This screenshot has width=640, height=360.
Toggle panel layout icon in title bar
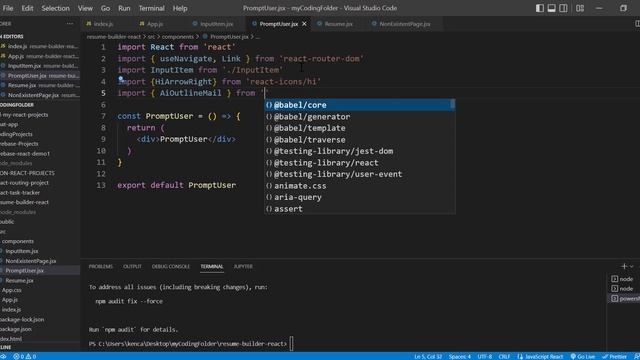[551, 8]
